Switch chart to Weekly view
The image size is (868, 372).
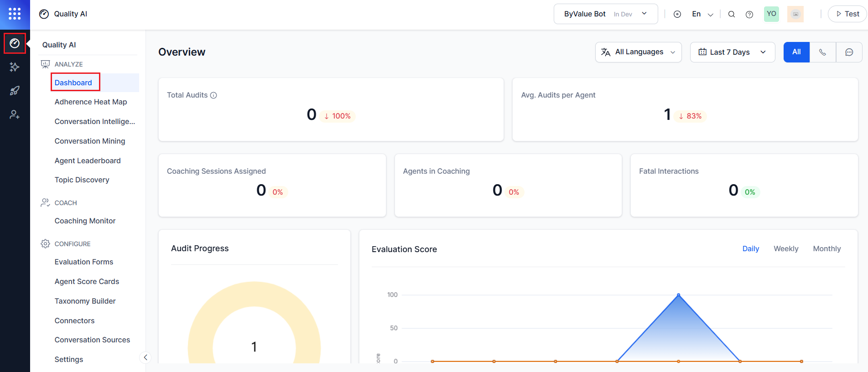786,248
